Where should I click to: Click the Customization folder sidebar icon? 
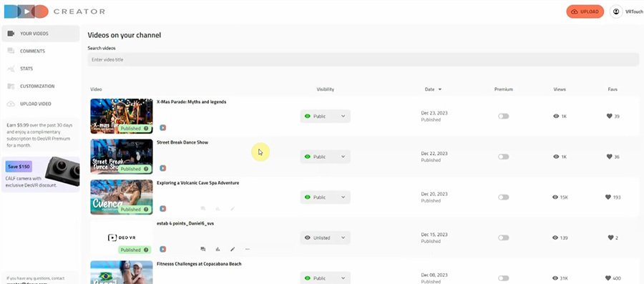tap(11, 86)
